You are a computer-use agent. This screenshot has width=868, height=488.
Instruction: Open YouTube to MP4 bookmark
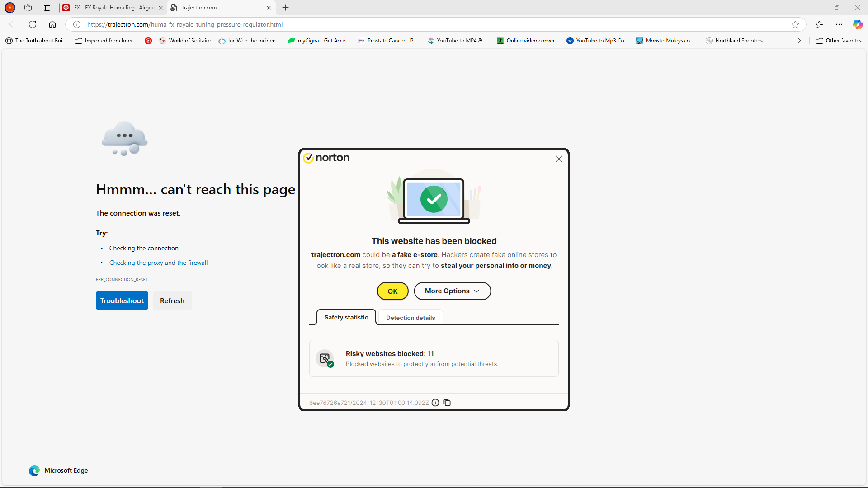(457, 41)
